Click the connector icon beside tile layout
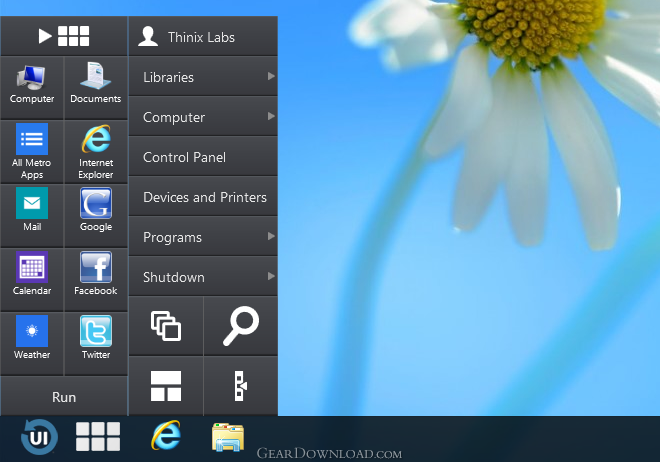 pos(241,386)
